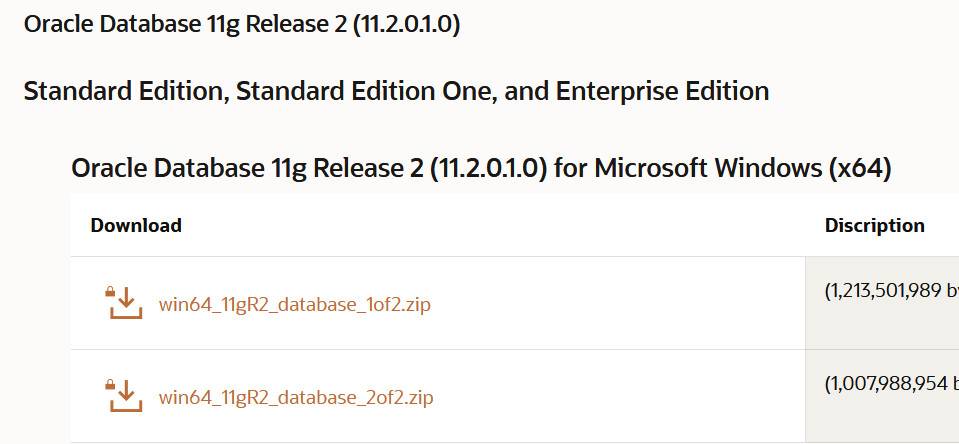Click the (11.2.0.1.0) version in the Windows heading

pos(487,168)
